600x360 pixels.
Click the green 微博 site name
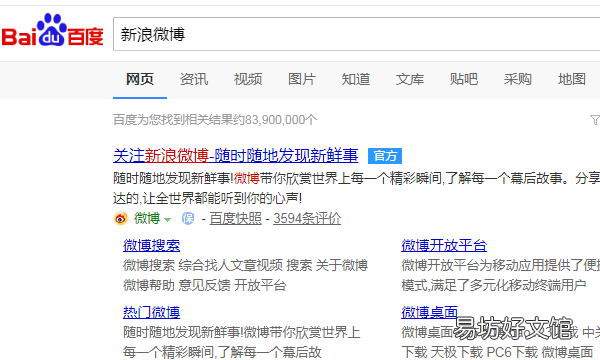[147, 218]
